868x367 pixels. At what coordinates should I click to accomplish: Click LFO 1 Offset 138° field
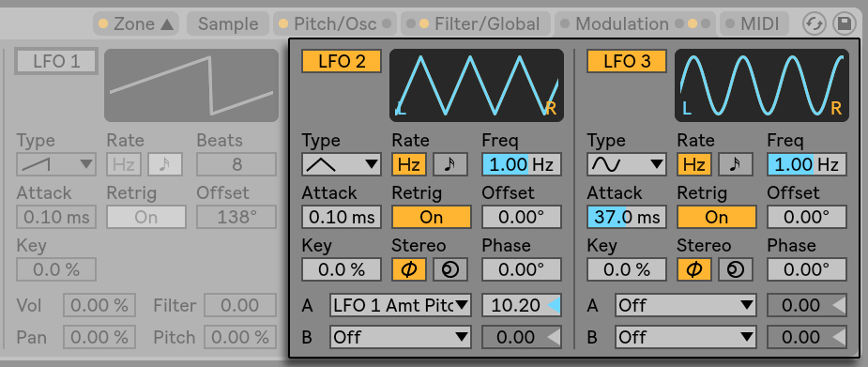point(236,217)
